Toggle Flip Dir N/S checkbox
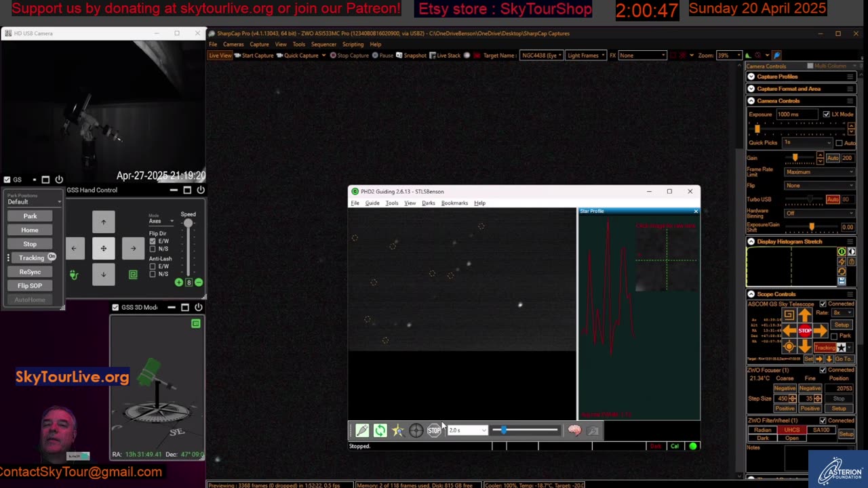The height and width of the screenshot is (488, 868). (153, 249)
